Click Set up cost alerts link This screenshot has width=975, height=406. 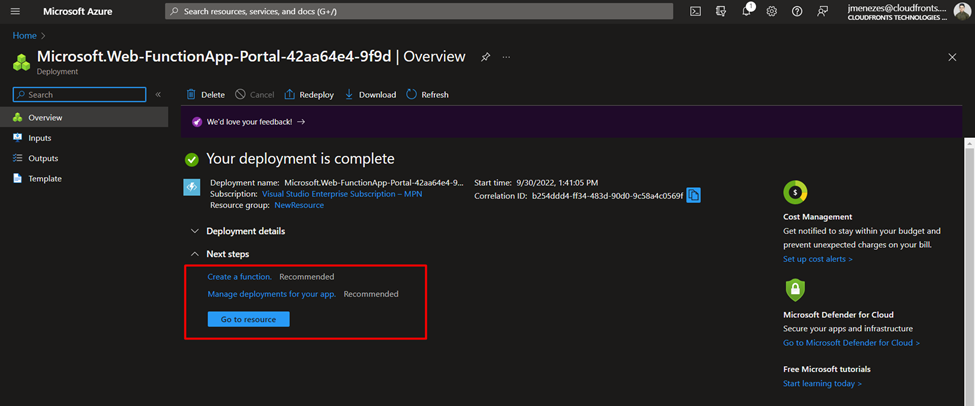(818, 259)
